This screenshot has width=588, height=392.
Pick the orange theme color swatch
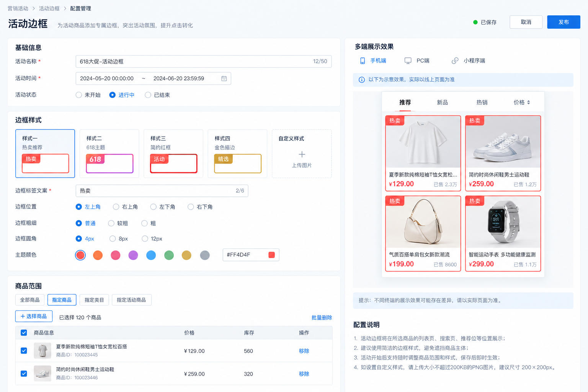click(98, 255)
